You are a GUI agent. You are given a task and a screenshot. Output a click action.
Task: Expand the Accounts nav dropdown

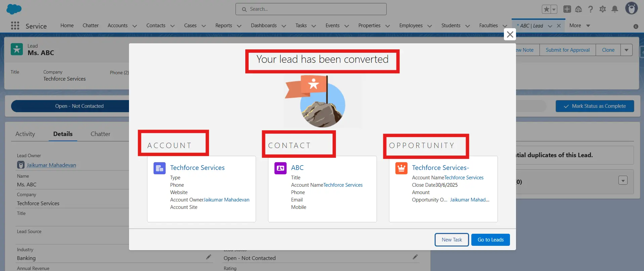[135, 26]
